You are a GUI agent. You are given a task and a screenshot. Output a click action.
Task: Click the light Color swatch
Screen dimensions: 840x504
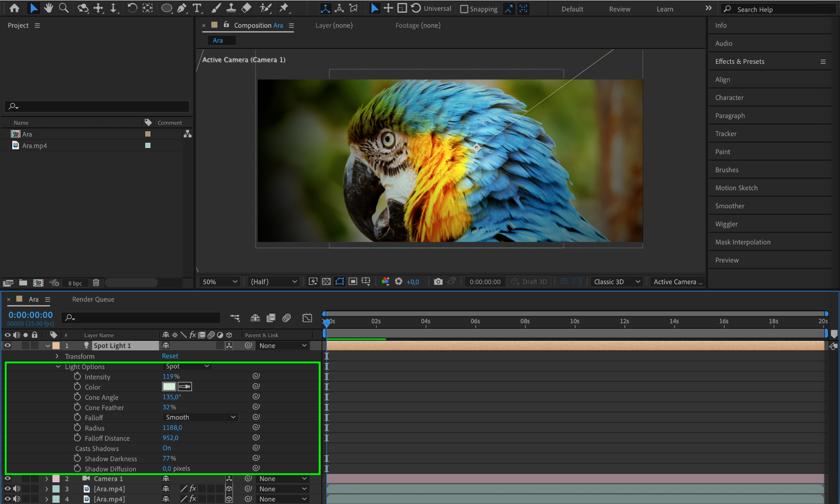169,387
